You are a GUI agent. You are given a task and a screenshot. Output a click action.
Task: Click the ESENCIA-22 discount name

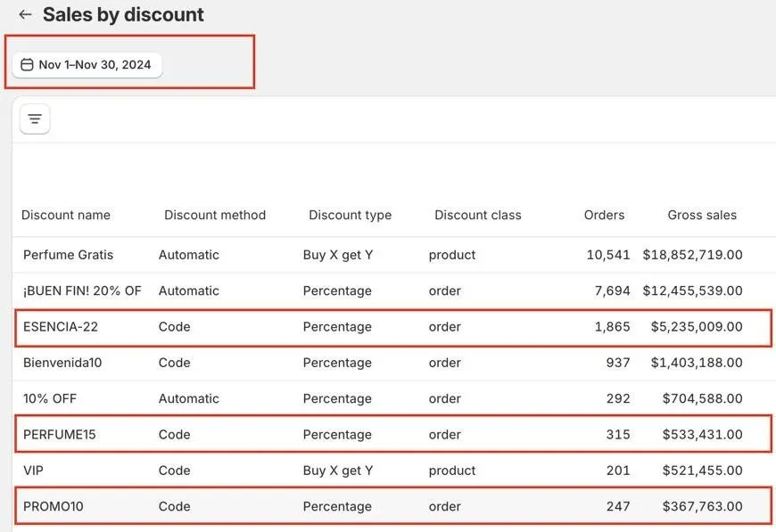61,327
